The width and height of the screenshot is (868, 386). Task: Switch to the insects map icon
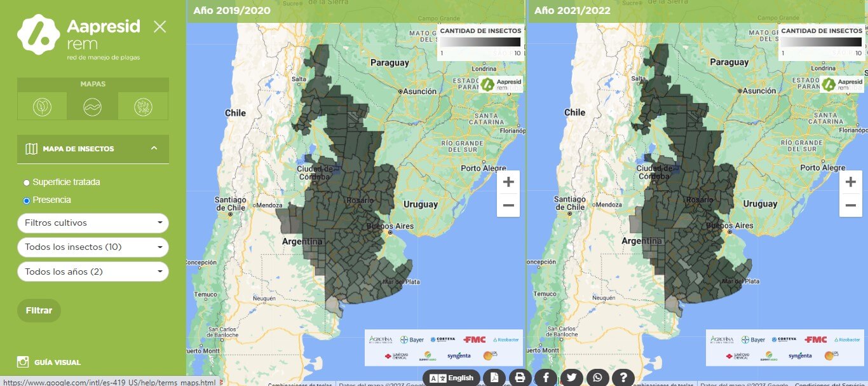[142, 106]
